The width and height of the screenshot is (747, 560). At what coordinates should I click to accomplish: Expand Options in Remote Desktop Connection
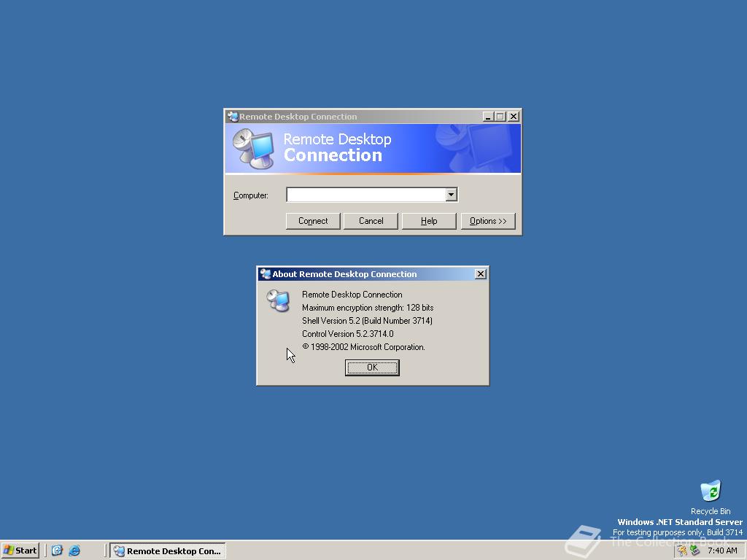[x=488, y=221]
